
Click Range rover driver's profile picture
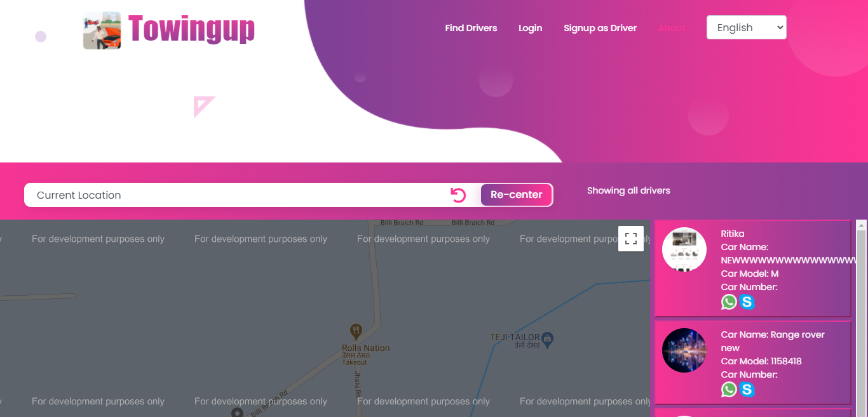pos(684,350)
